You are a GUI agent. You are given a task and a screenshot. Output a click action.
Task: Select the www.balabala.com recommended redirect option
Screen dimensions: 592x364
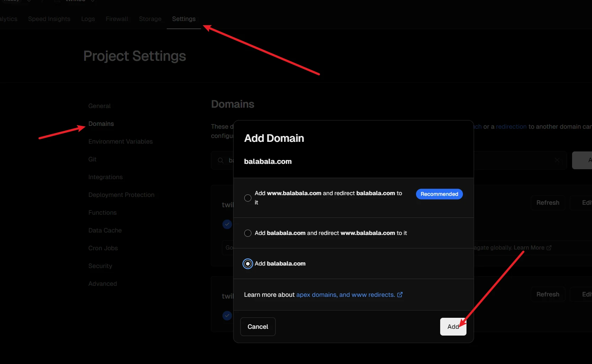248,198
